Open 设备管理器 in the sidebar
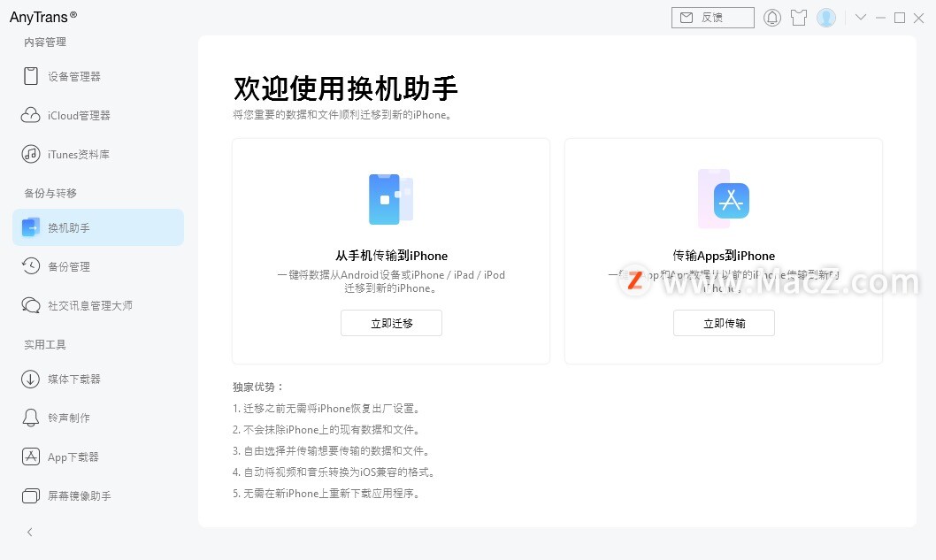This screenshot has width=936, height=560. 98,76
